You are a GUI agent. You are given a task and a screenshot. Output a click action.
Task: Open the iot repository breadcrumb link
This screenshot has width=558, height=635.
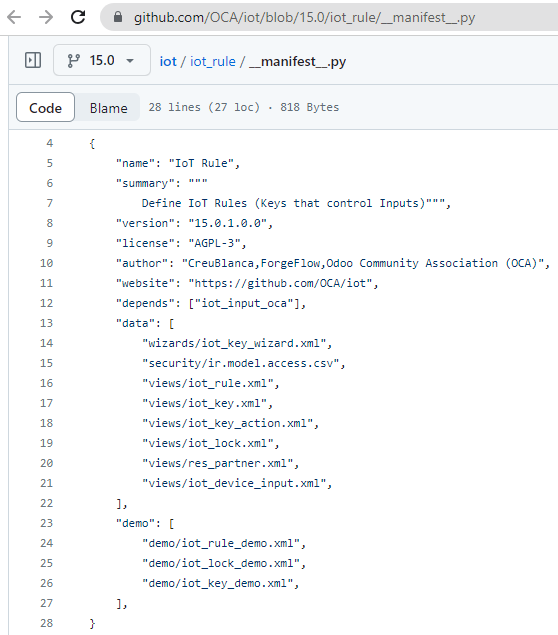coord(168,62)
